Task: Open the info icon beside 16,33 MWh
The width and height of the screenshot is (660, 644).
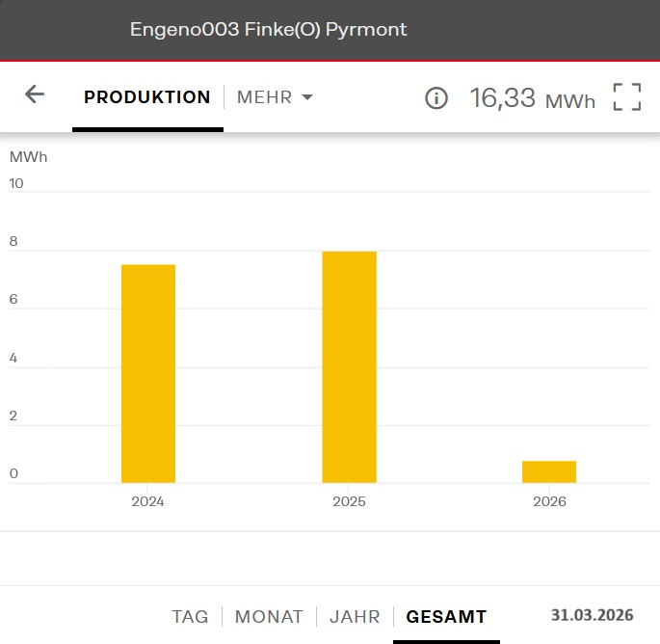Action: [436, 98]
